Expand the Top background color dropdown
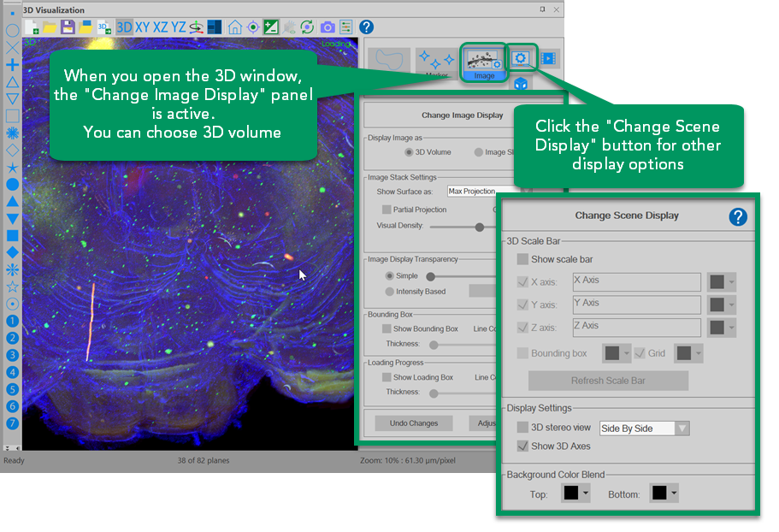The width and height of the screenshot is (779, 532). pyautogui.click(x=575, y=494)
